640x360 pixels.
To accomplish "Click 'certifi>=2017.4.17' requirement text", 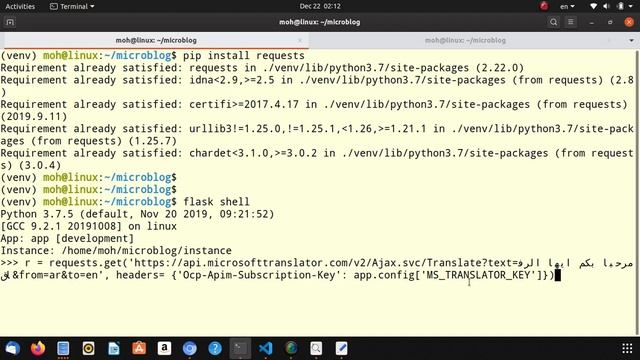I will point(244,104).
